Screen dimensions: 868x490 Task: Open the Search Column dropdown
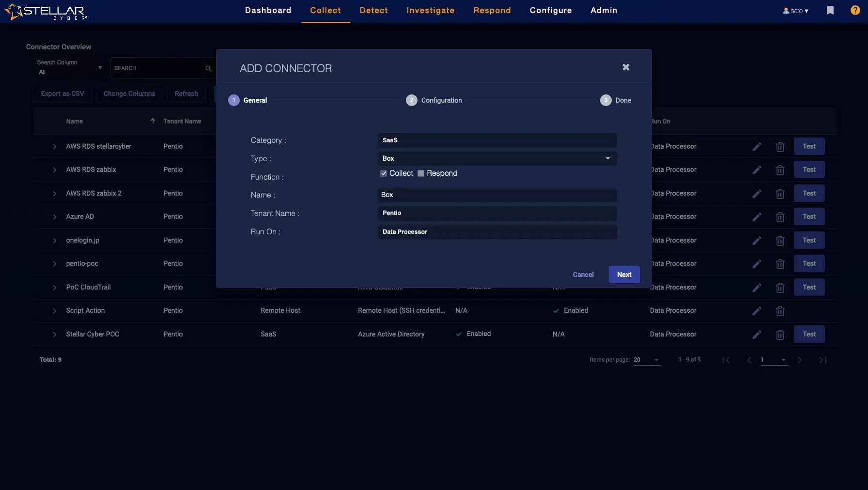[69, 67]
